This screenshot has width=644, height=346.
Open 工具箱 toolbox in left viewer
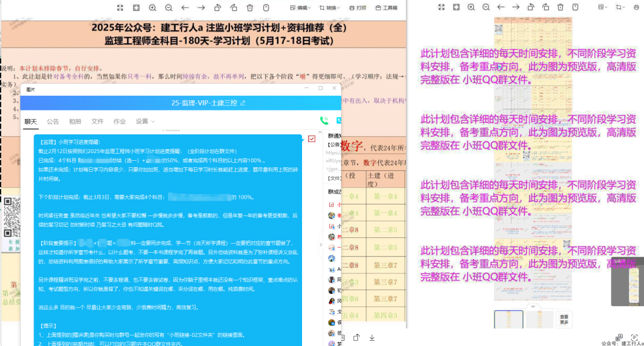click(386, 8)
